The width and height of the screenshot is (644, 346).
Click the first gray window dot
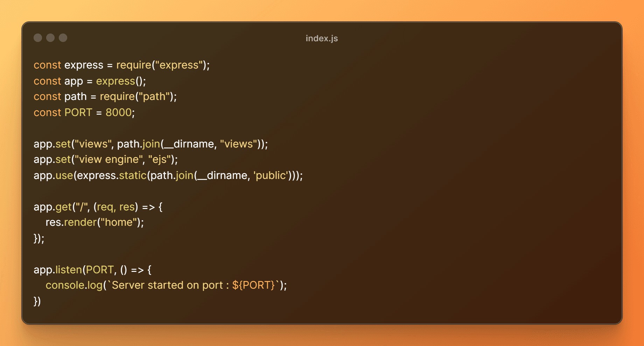click(x=38, y=38)
